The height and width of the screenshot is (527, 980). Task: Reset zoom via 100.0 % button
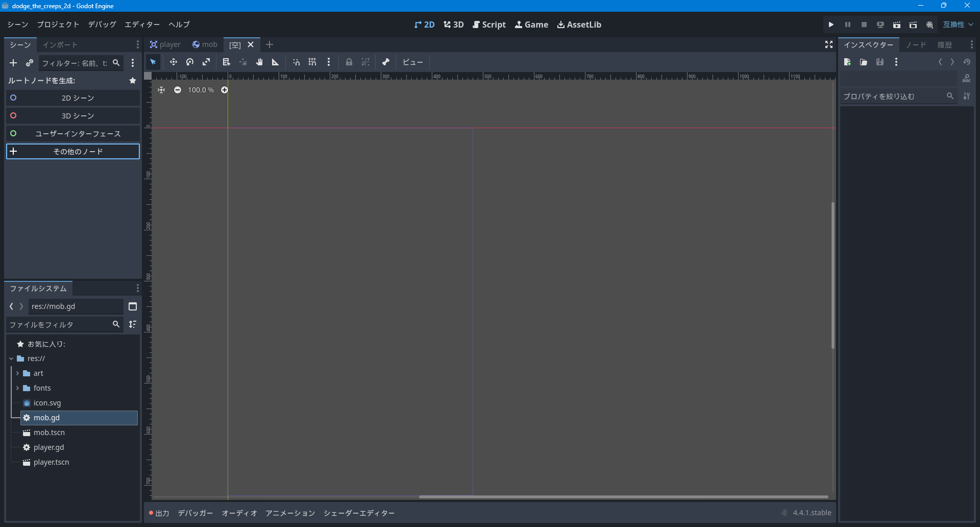point(201,90)
